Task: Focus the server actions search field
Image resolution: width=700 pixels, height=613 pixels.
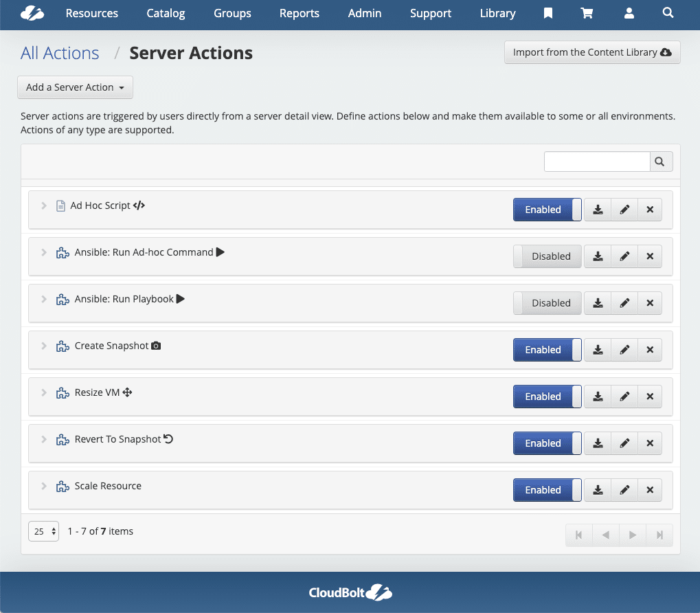Action: [x=597, y=161]
